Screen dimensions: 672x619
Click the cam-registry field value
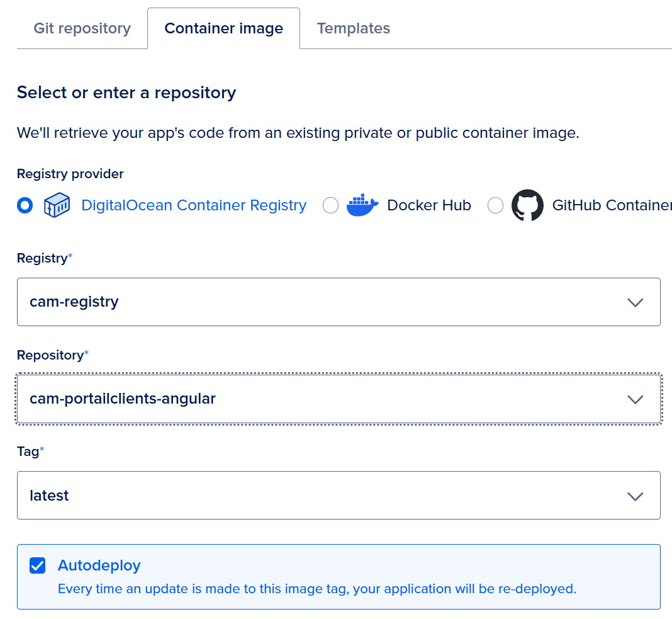74,302
